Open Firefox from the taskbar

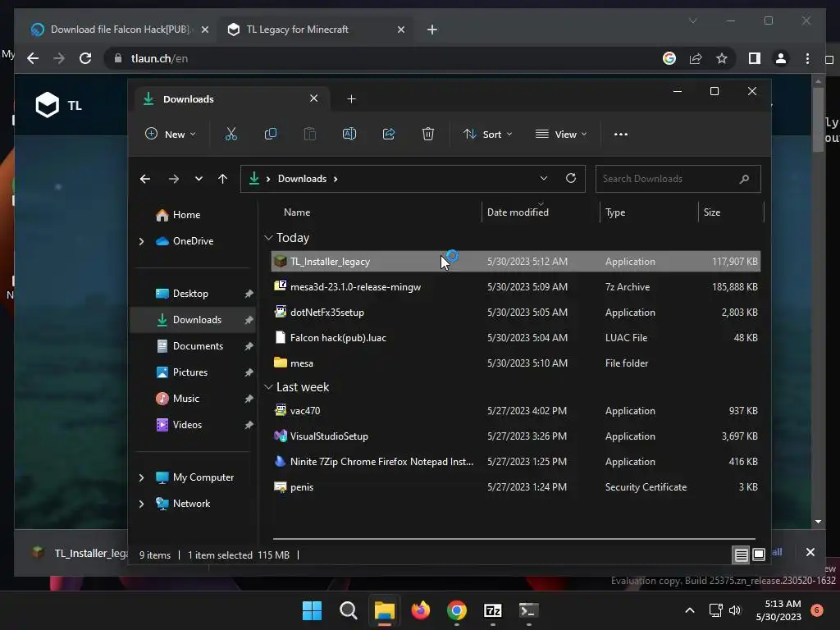pyautogui.click(x=421, y=610)
